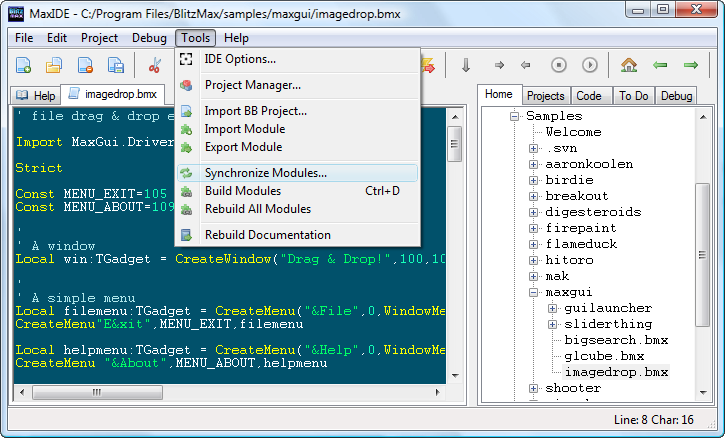Switch to the To Do side tab

[633, 96]
